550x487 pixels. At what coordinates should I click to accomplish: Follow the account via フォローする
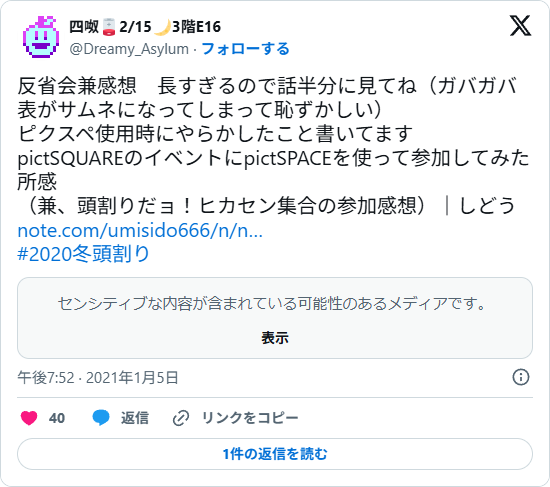[245, 49]
